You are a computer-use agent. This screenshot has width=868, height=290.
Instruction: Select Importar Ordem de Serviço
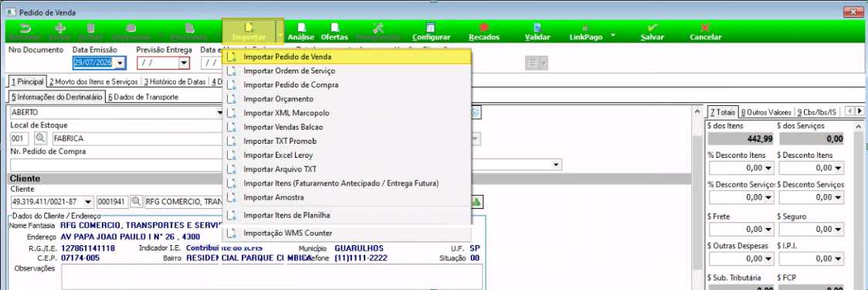[x=347, y=71]
